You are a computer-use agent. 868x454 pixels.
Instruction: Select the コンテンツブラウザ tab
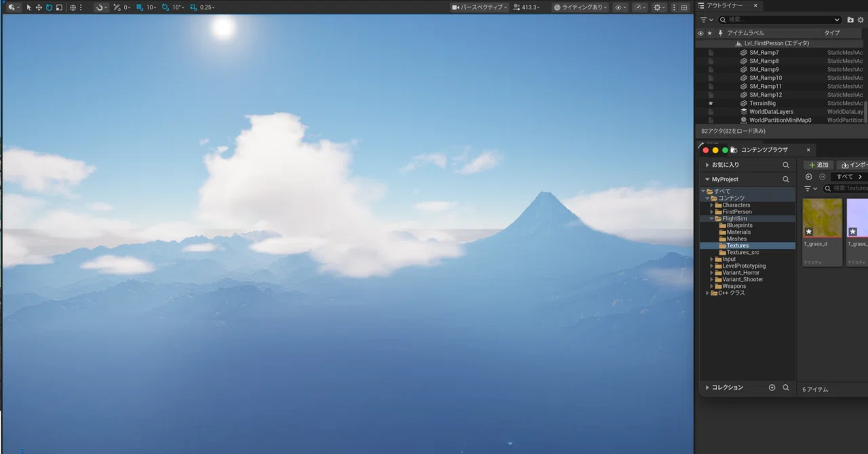pyautogui.click(x=764, y=150)
